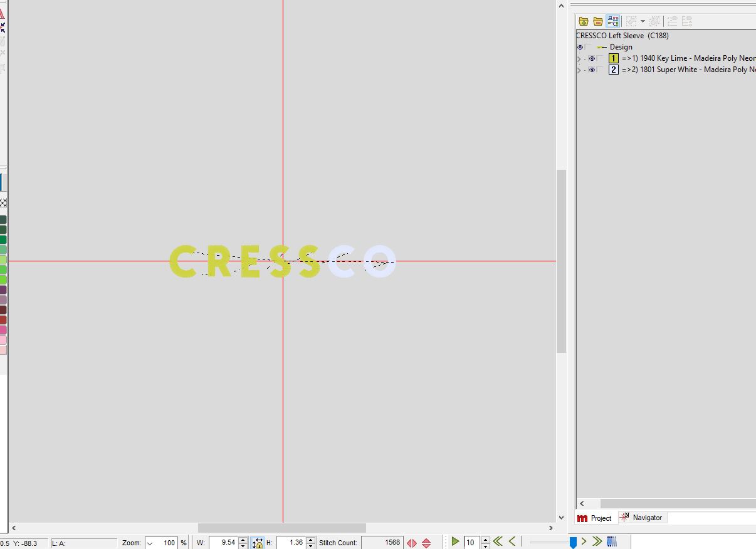The image size is (756, 549).
Task: Click the CRESSCO Left Sleeve (C188) title
Action: (x=622, y=36)
